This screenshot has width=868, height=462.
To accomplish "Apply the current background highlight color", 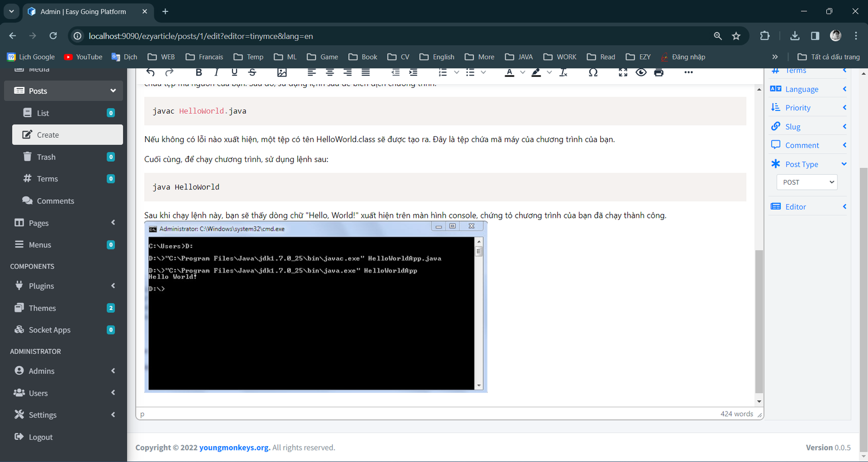I will [x=536, y=72].
